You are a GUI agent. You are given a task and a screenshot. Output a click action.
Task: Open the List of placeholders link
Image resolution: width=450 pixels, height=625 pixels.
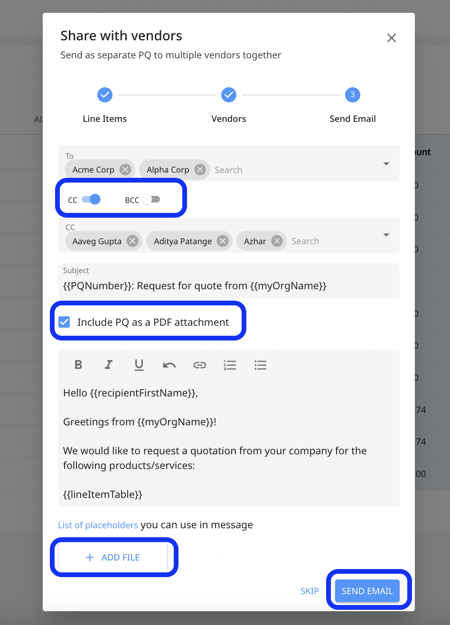point(98,525)
